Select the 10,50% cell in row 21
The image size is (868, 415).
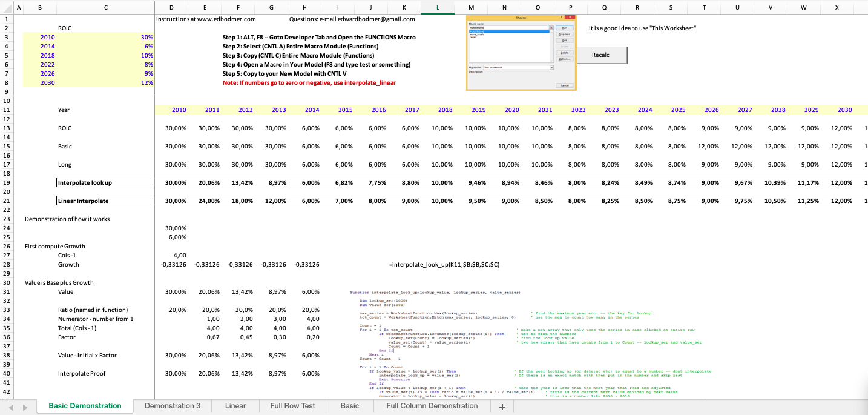pyautogui.click(x=770, y=201)
